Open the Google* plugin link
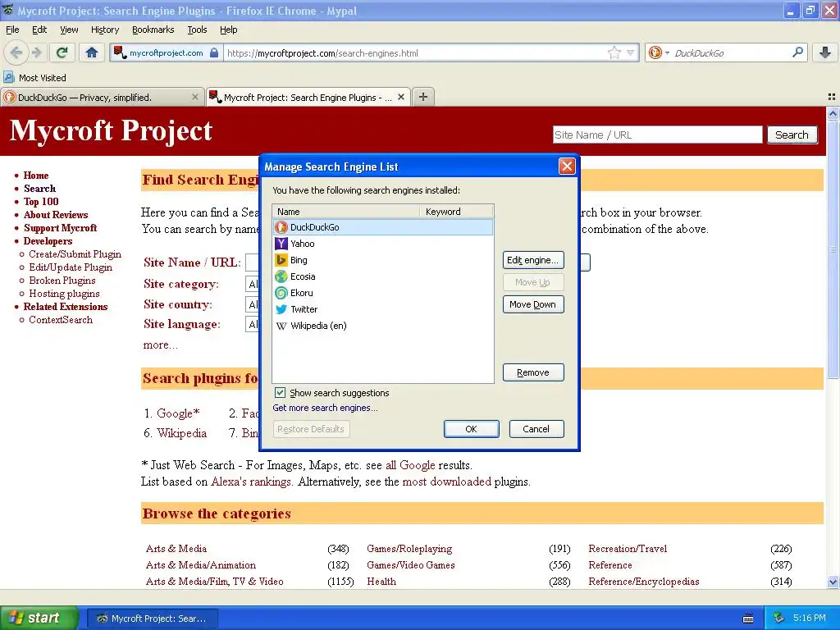This screenshot has width=840, height=630. point(178,413)
